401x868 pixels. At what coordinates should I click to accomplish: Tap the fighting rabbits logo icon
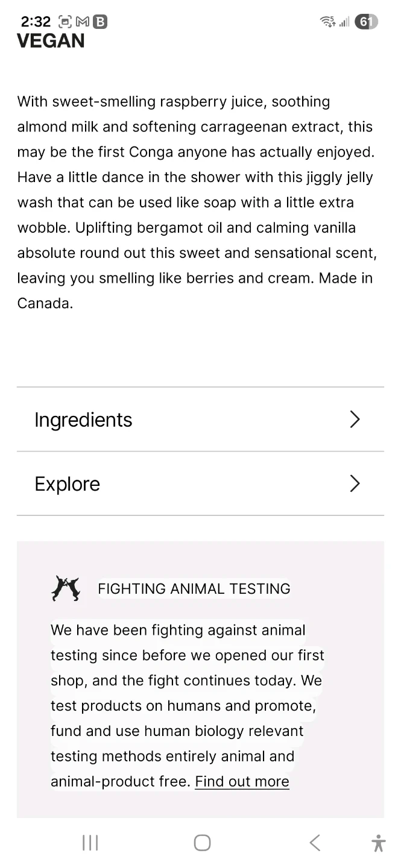click(x=65, y=588)
